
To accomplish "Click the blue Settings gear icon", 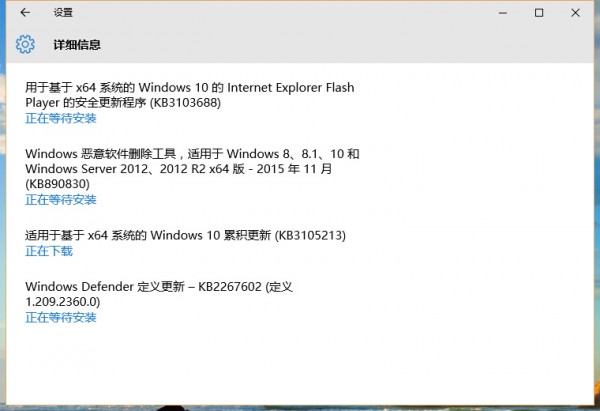I will tap(25, 44).
